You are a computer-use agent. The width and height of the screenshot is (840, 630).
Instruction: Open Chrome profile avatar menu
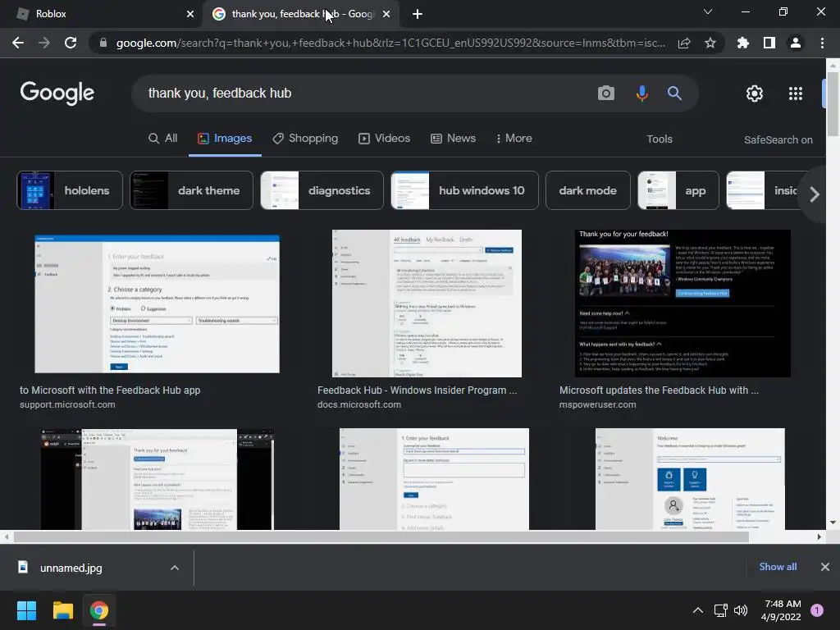(x=796, y=43)
